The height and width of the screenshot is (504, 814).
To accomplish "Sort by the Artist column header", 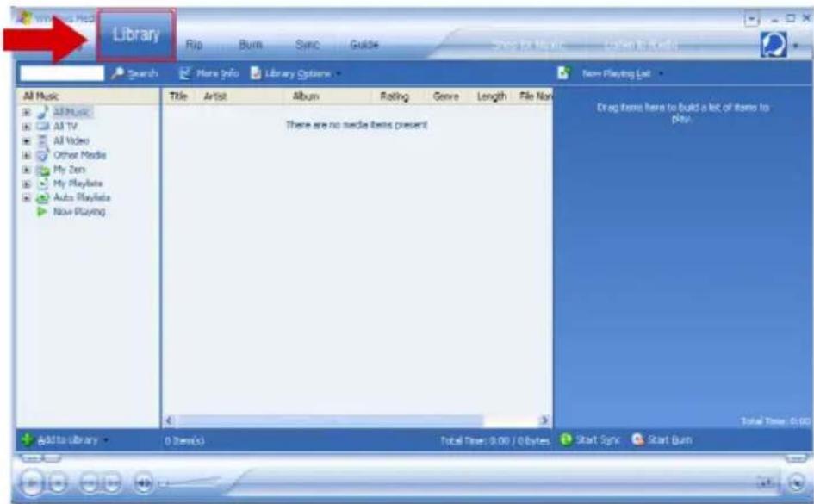I will 215,96.
